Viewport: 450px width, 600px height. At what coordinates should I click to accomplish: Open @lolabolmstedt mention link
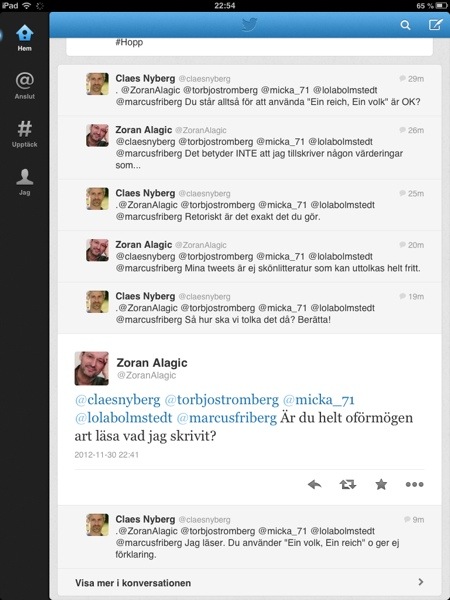click(124, 418)
